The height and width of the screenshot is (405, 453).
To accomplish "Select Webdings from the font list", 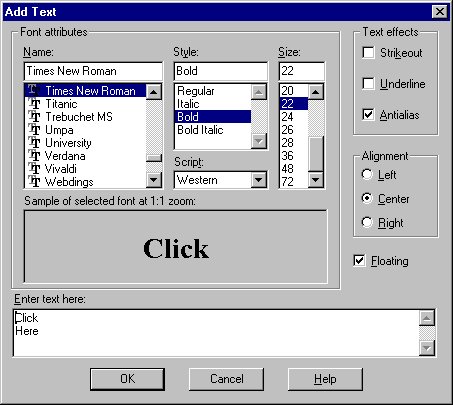I will pyautogui.click(x=86, y=182).
